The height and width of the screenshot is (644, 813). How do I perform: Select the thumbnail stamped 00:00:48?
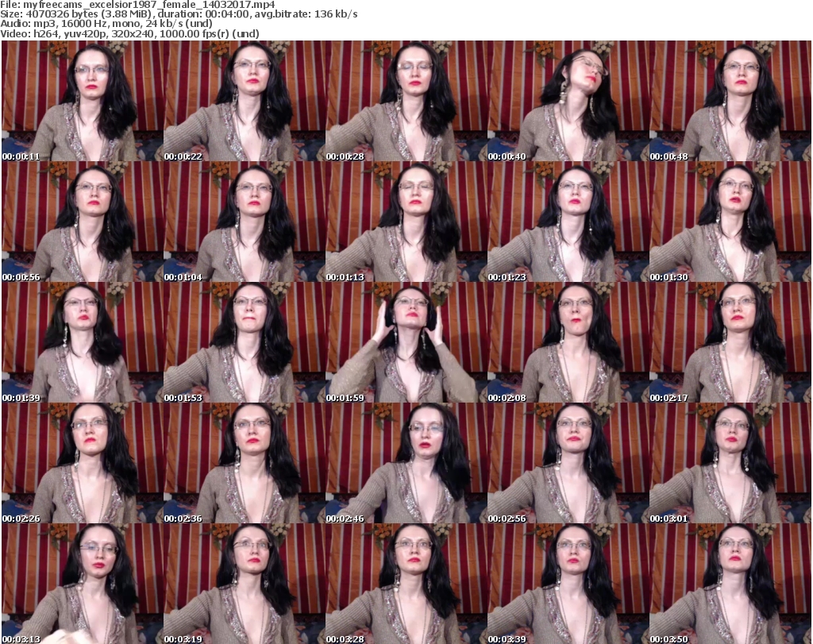[730, 101]
